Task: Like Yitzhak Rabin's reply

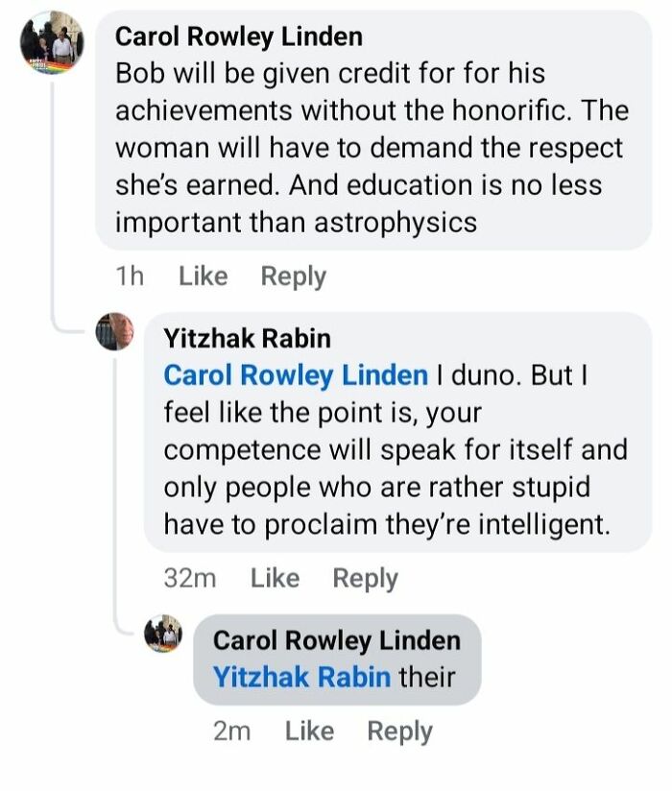Action: (275, 577)
